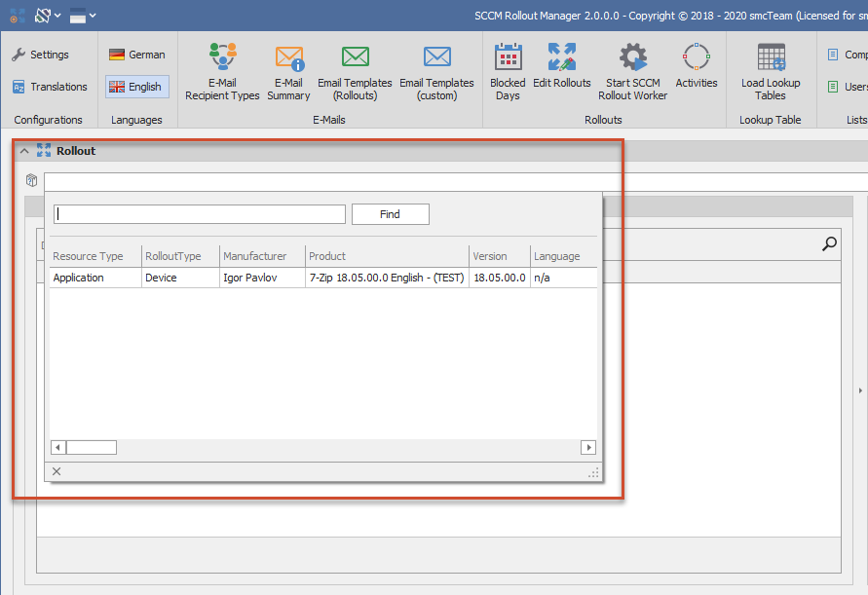Open the Settings configuration
Image resolution: width=868 pixels, height=595 pixels.
[40, 55]
